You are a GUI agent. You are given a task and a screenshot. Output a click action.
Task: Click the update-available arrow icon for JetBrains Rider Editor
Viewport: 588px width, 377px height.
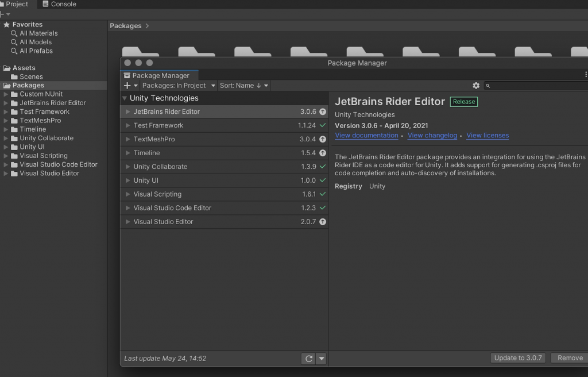point(323,112)
